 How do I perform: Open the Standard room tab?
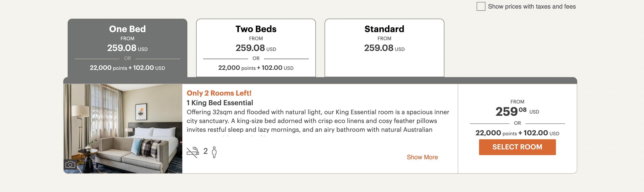pyautogui.click(x=384, y=29)
